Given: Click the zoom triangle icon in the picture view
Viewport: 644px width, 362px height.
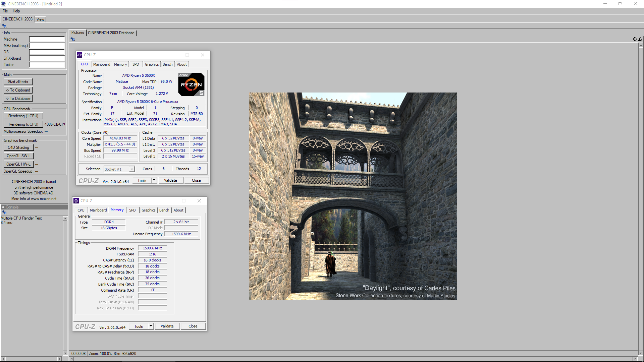Looking at the screenshot, I should [x=640, y=39].
